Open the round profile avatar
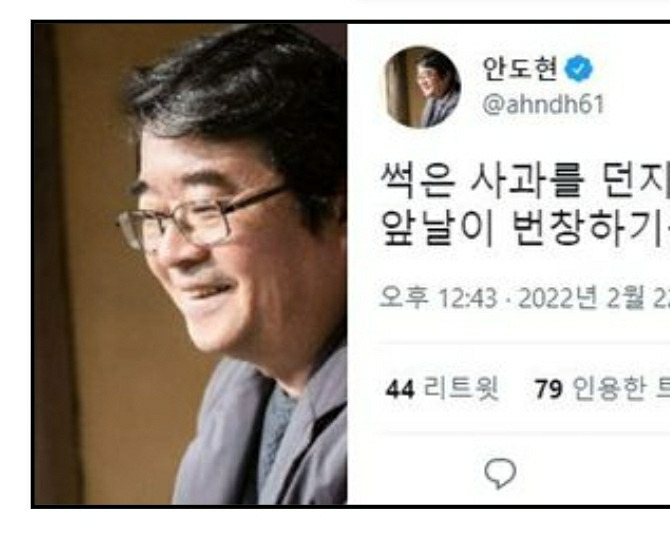This screenshot has width=670, height=539. (x=422, y=87)
